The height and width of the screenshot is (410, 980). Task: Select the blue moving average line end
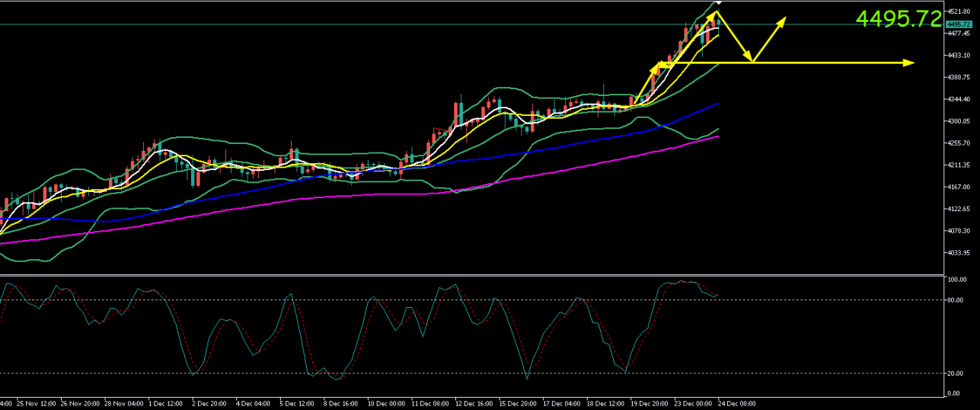tap(717, 104)
